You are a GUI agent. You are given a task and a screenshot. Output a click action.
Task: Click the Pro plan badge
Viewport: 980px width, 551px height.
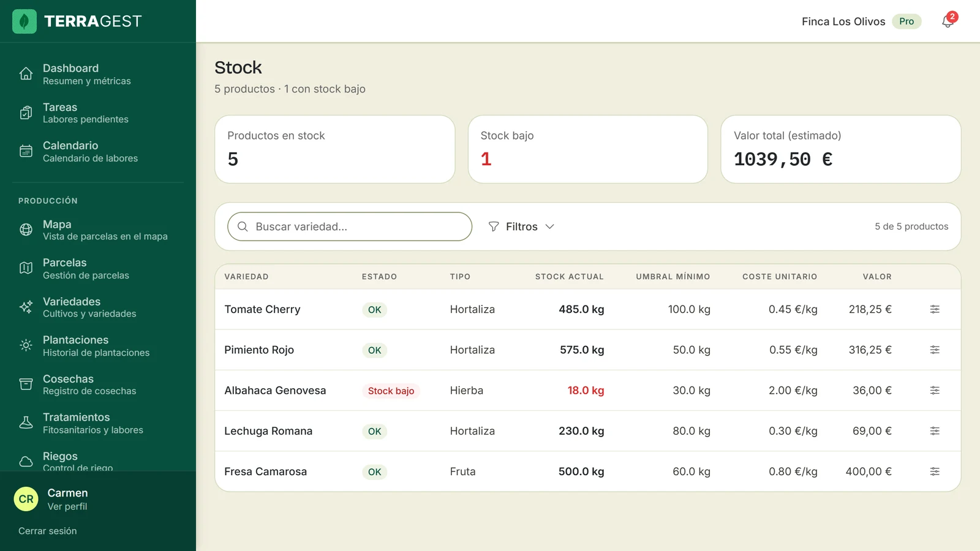907,21
